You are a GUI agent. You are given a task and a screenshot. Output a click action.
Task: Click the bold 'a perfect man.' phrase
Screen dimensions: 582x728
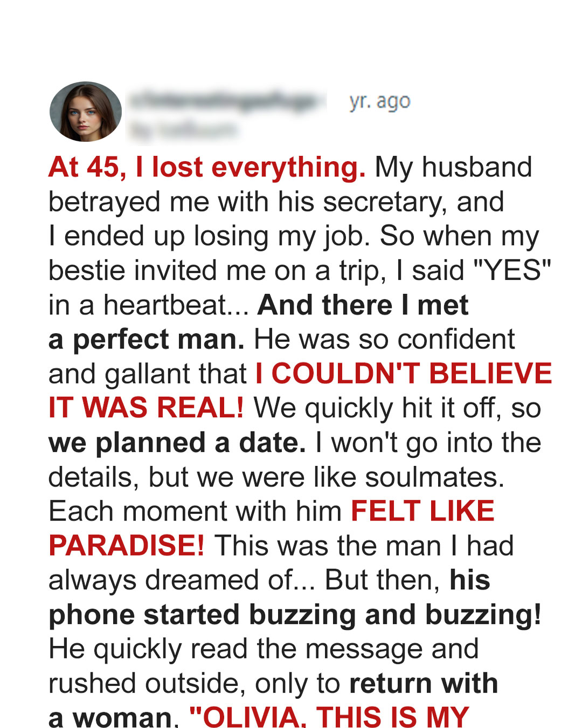(147, 339)
